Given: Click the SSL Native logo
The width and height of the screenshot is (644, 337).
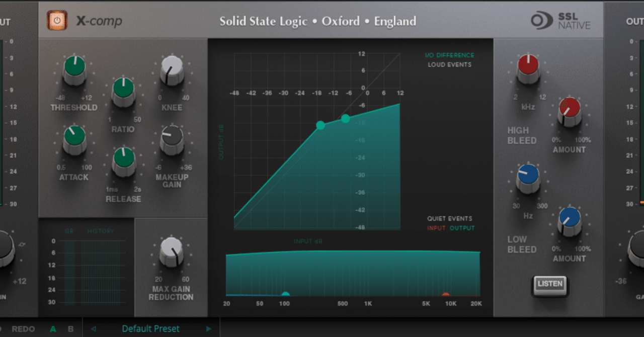Looking at the screenshot, I should (x=561, y=20).
